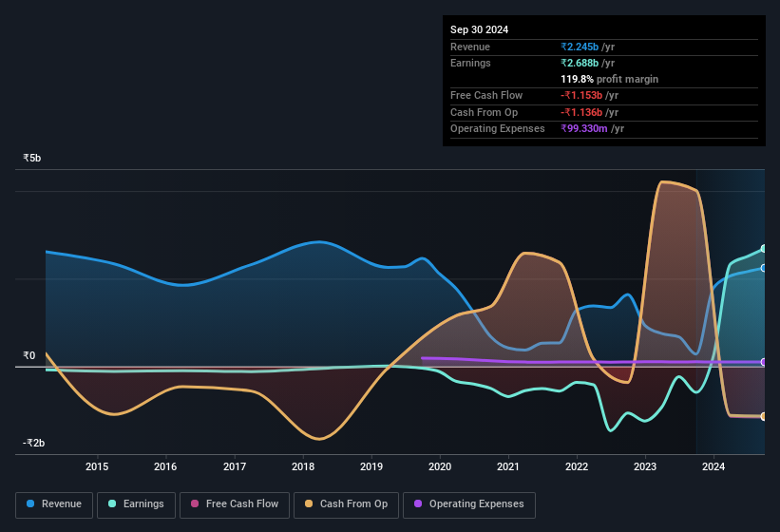Click the ₹99.330m operating expenses value
This screenshot has width=780, height=532.
pyautogui.click(x=584, y=129)
